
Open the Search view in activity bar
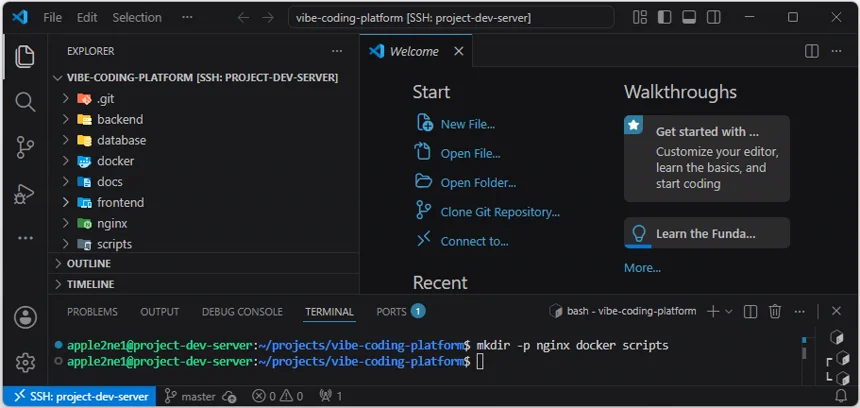[25, 102]
